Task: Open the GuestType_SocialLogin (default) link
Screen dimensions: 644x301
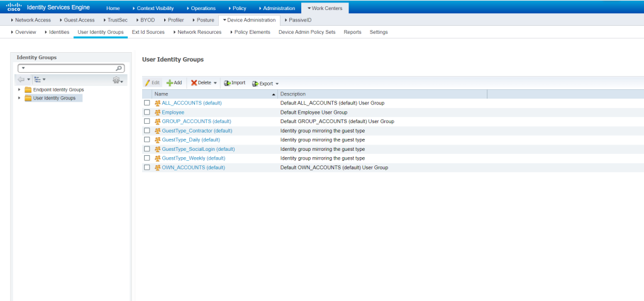Action: click(198, 149)
